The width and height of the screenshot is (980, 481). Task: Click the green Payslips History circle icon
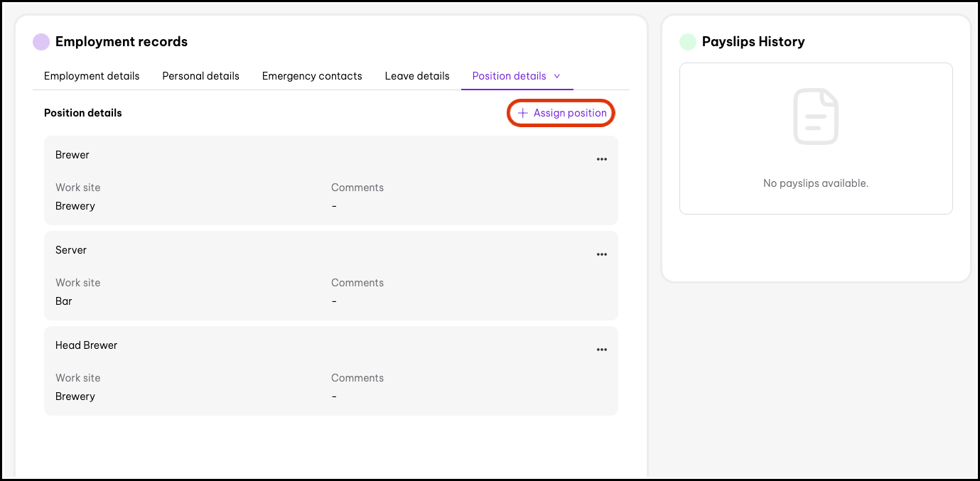point(688,42)
